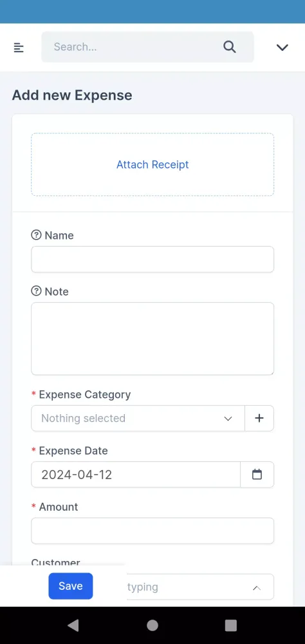Open the calendar picker icon for Expense Date
The image size is (305, 644).
[257, 475]
